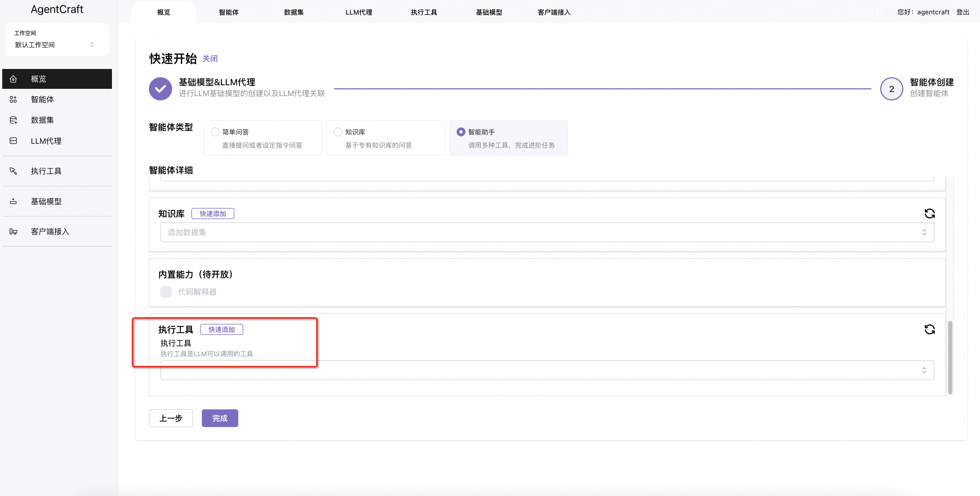Select the 智能助手 agent type
980x496 pixels.
(x=509, y=138)
